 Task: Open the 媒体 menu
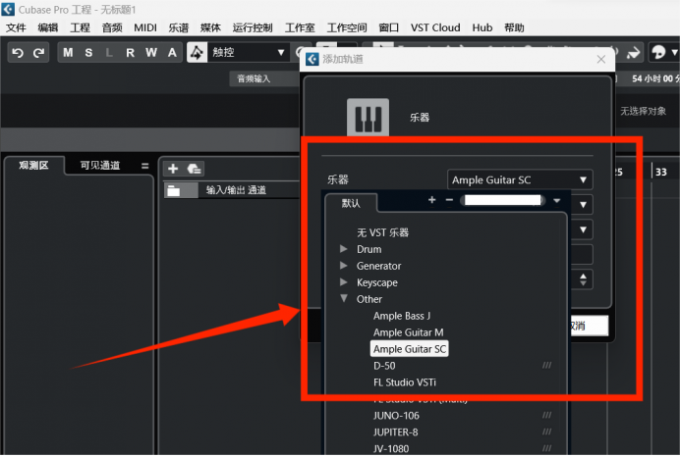[210, 28]
